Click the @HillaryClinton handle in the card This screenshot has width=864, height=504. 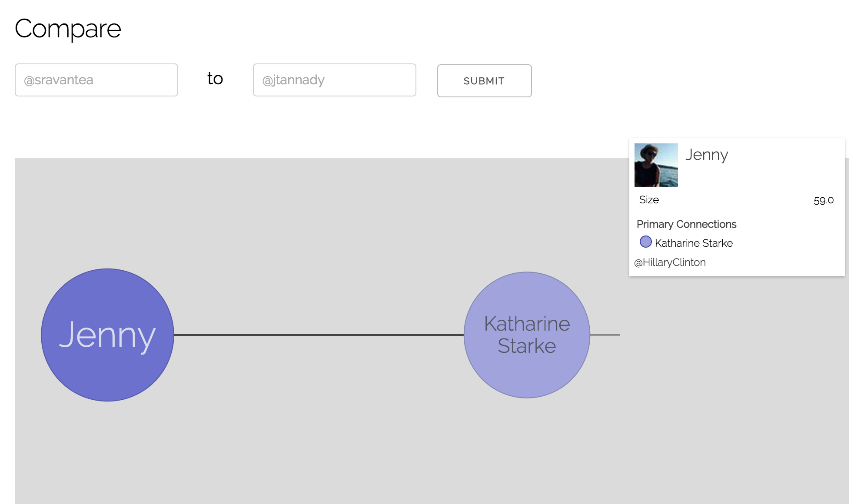point(670,262)
